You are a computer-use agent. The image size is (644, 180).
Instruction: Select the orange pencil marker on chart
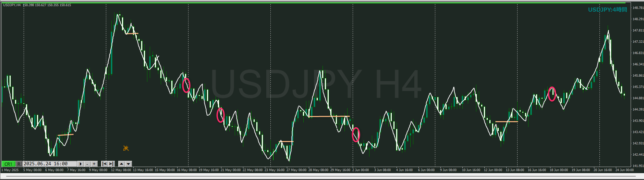[126, 148]
